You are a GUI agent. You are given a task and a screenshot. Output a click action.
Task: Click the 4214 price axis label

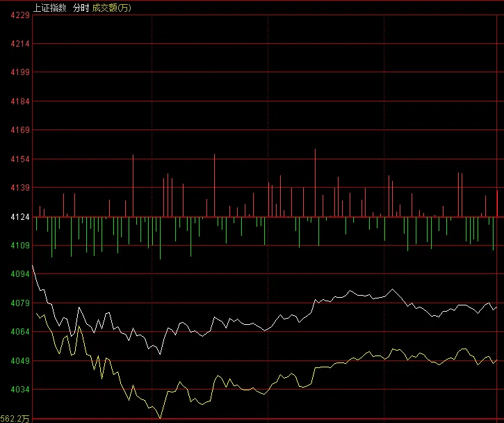point(20,44)
